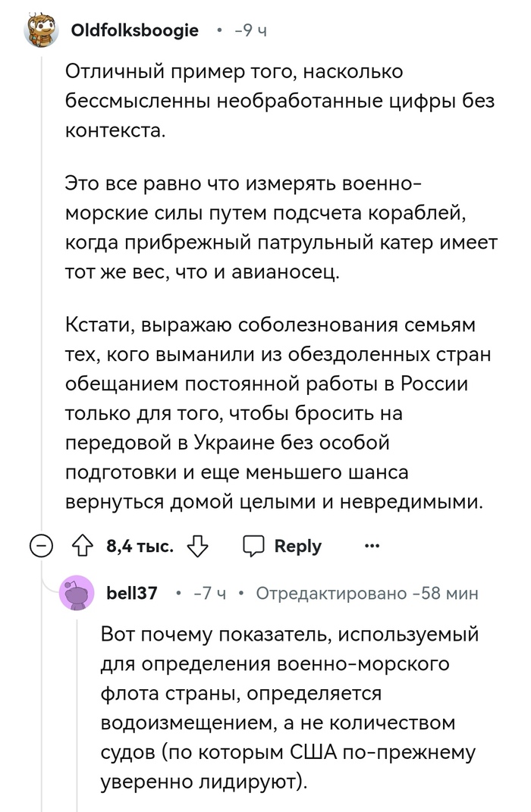Open the bell37 username link
This screenshot has width=531, height=812.
tap(132, 593)
